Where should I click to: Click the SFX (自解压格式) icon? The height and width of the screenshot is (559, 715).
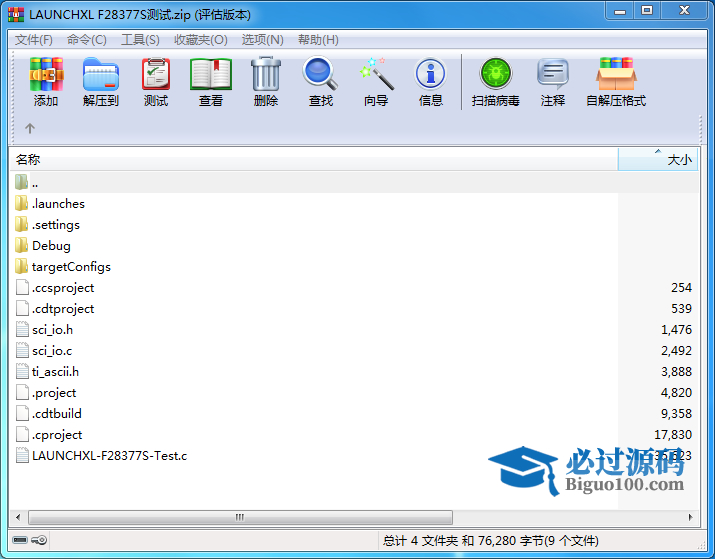[616, 74]
